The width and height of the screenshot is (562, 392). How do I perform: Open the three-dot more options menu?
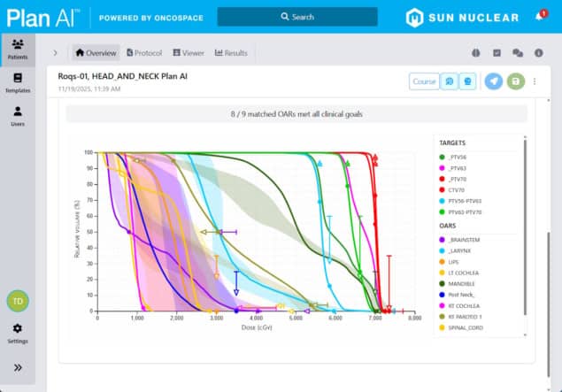[535, 81]
